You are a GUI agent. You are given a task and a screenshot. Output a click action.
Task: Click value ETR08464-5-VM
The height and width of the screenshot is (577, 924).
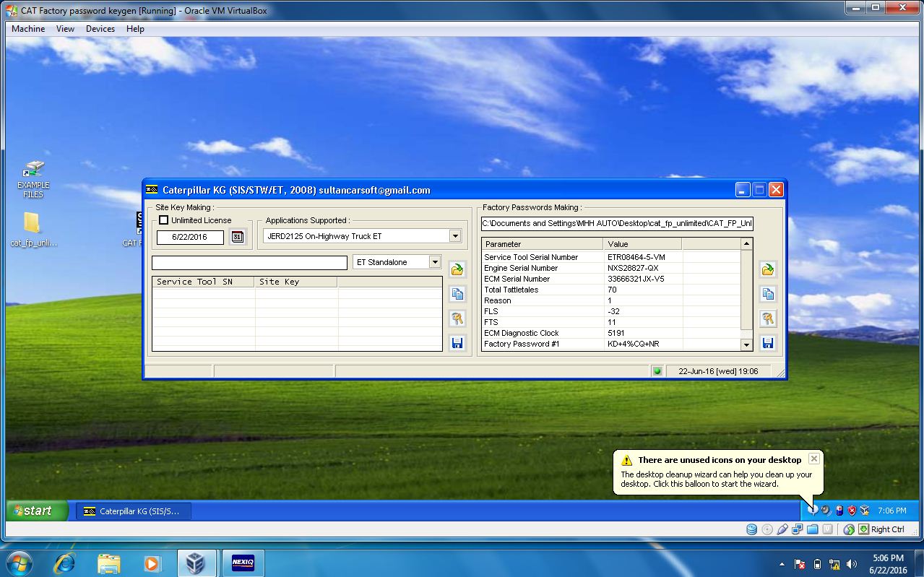636,257
